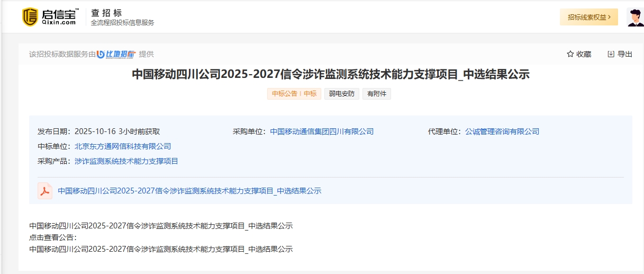Click the 该招投标数据服务由 text
The height and width of the screenshot is (274, 644).
pos(62,54)
